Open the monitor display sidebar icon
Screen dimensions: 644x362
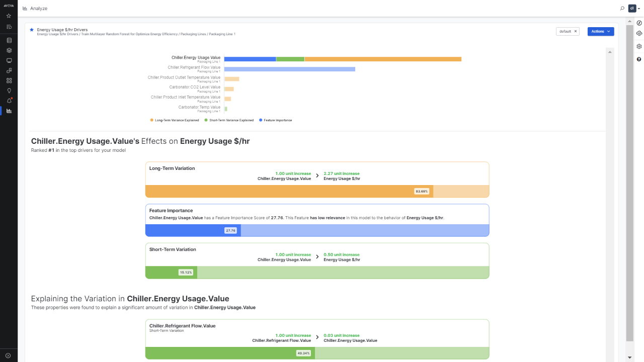point(9,60)
